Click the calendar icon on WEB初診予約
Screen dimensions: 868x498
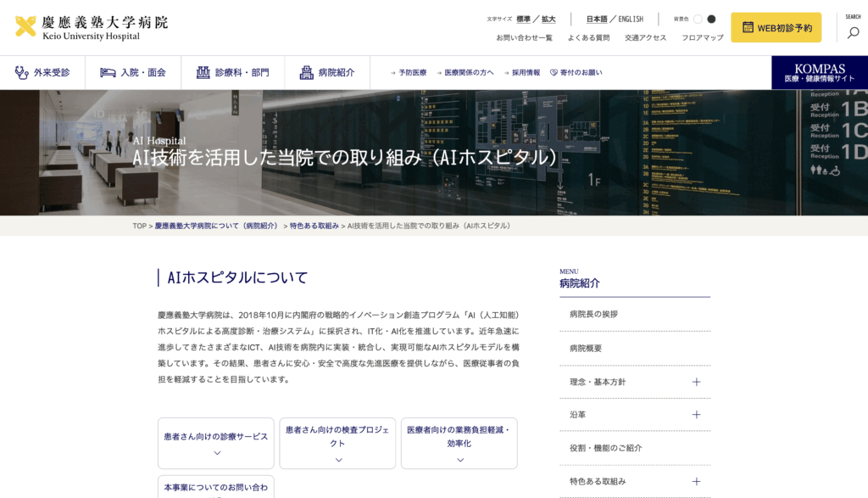(748, 28)
